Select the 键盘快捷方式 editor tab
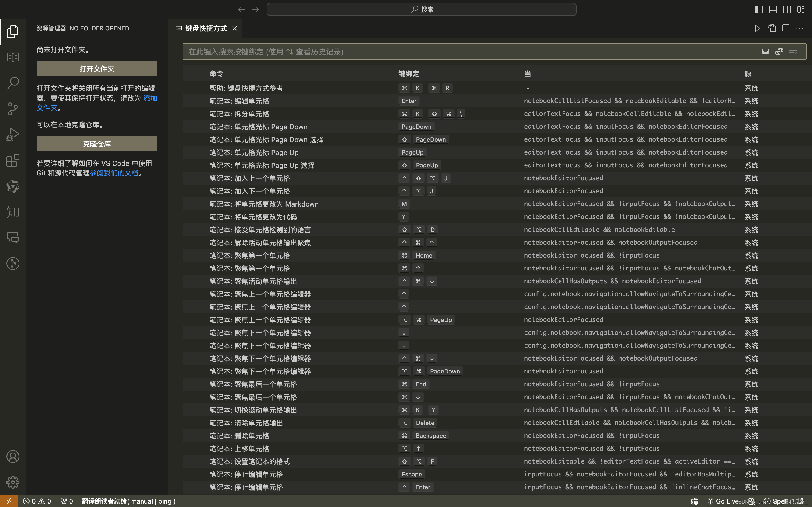 (206, 28)
